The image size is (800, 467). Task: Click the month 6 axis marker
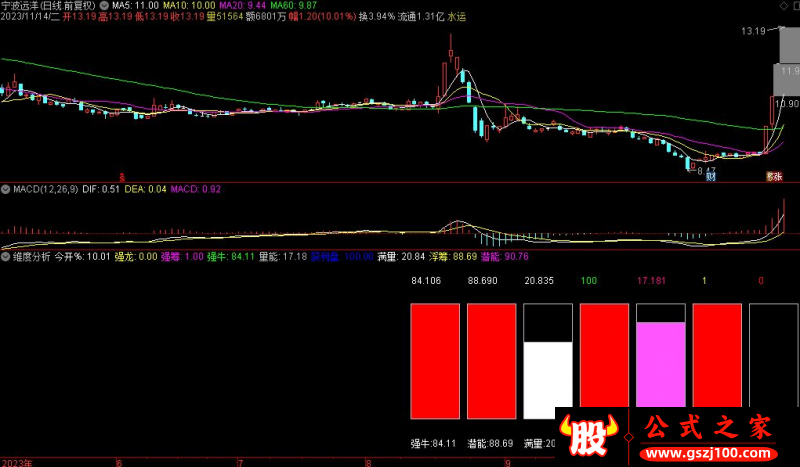pyautogui.click(x=119, y=463)
